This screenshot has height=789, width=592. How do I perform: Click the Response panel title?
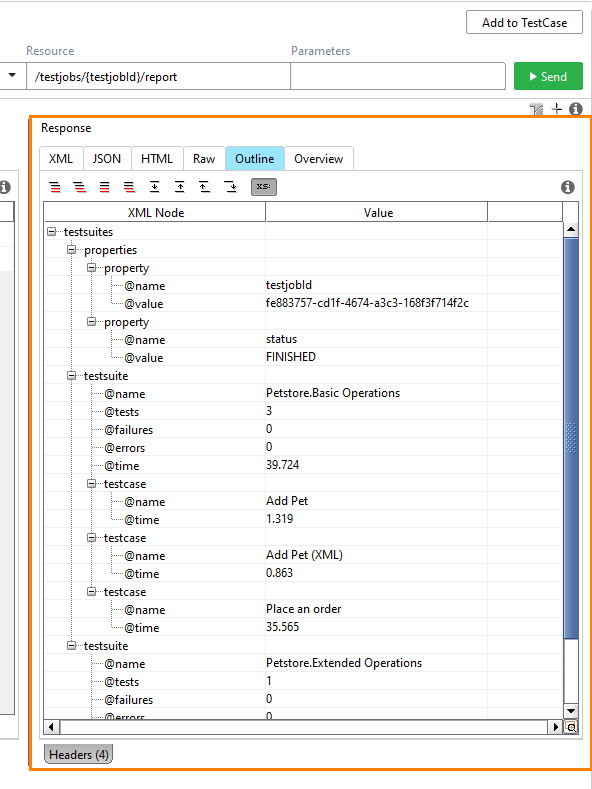tap(66, 128)
